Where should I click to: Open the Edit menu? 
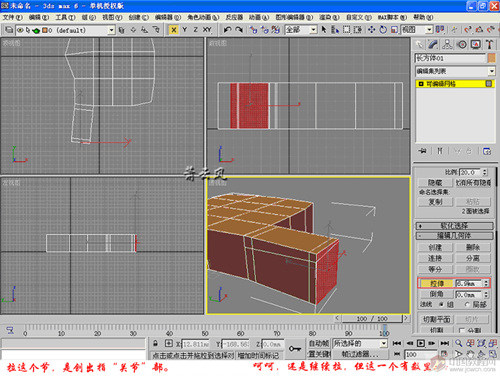click(39, 17)
